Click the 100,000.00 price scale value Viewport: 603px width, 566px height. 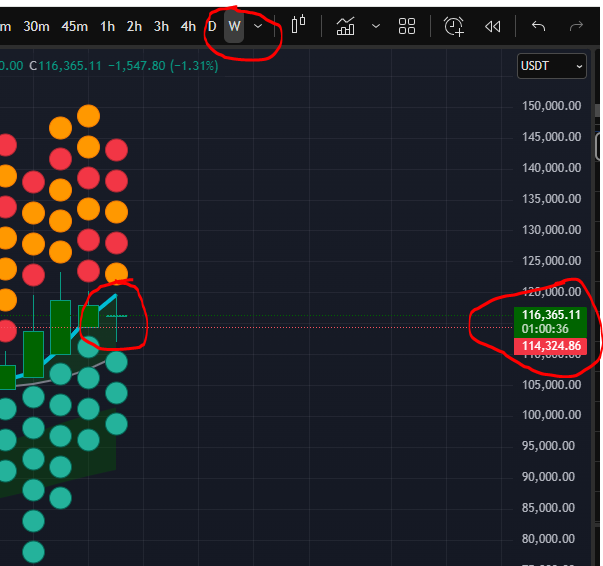click(551, 415)
